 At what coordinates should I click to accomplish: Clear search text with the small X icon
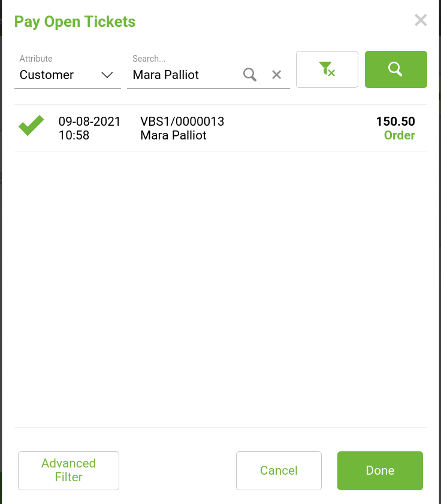point(276,75)
